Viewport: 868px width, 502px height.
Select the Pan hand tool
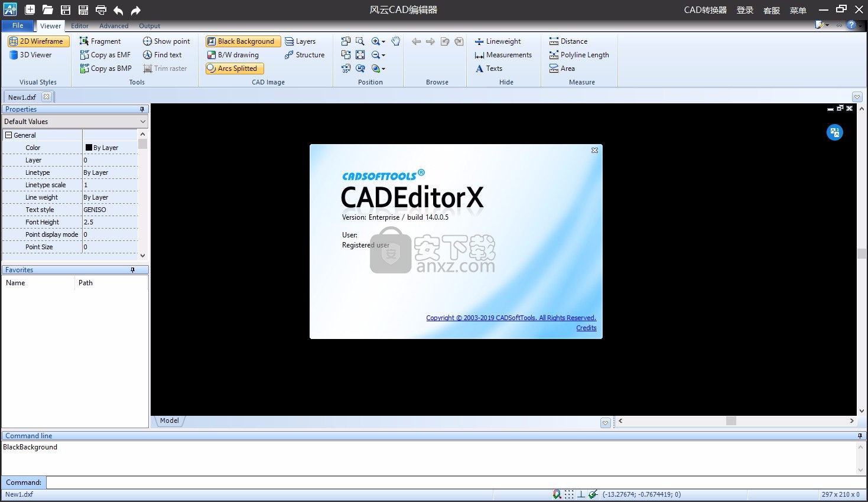395,41
